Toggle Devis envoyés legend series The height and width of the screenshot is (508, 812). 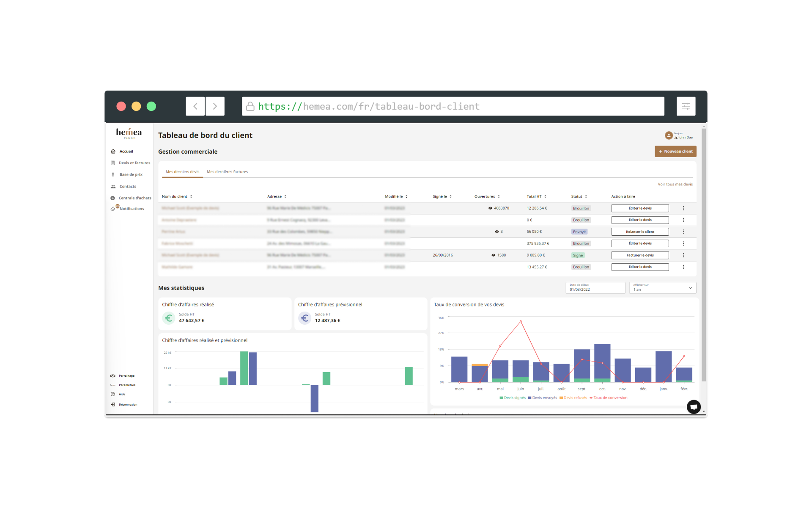click(x=543, y=398)
